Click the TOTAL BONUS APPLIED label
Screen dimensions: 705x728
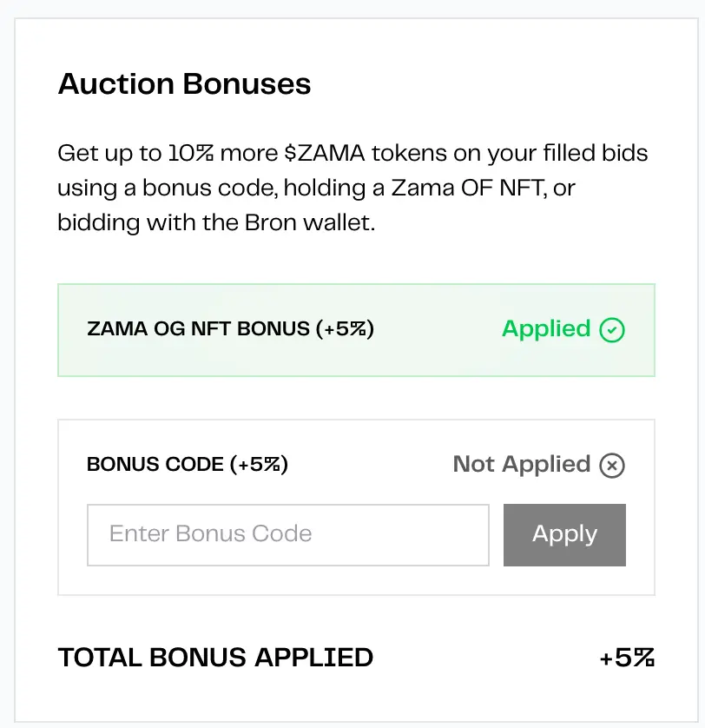pyautogui.click(x=215, y=657)
